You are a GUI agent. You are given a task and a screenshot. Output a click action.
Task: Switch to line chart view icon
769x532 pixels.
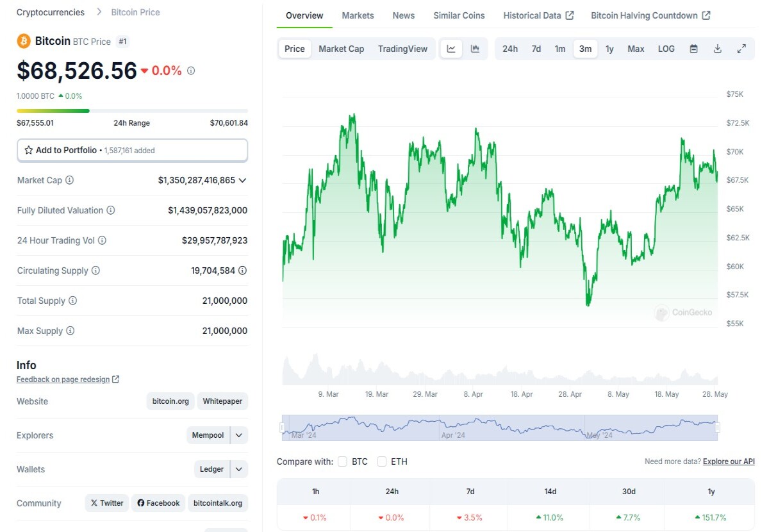tap(451, 49)
